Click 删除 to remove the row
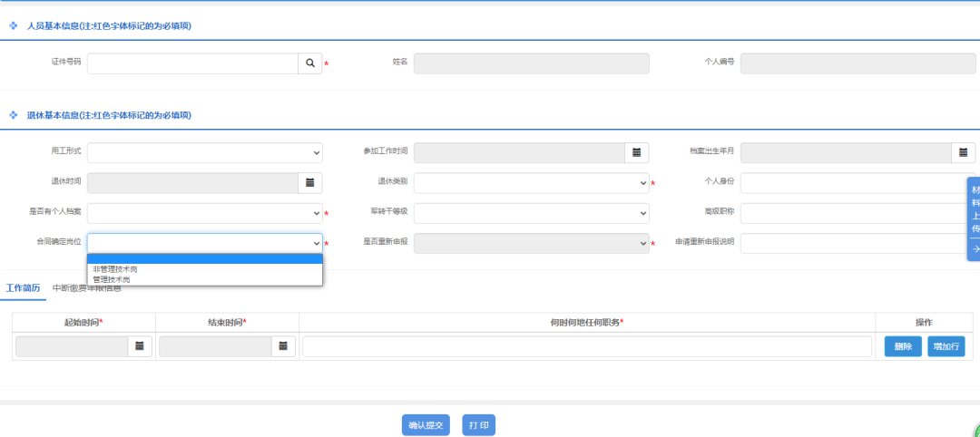This screenshot has width=980, height=437. [x=903, y=346]
